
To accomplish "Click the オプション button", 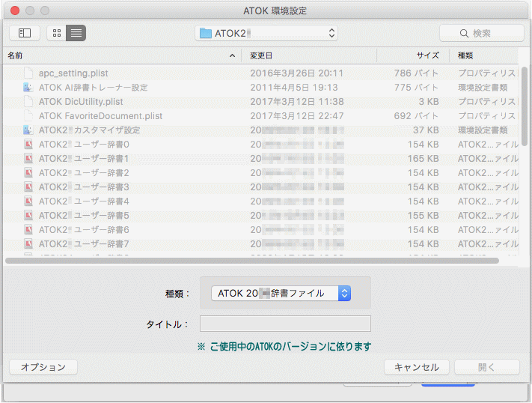I will [43, 367].
